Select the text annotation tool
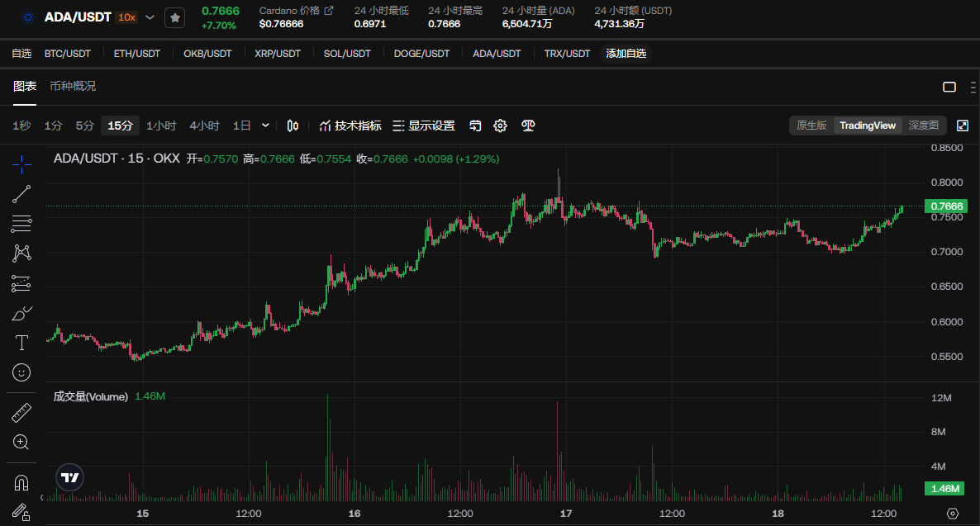 22,343
